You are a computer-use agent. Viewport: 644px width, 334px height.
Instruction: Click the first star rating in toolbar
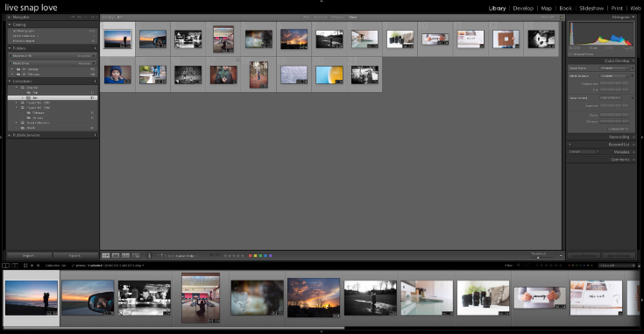click(x=225, y=255)
